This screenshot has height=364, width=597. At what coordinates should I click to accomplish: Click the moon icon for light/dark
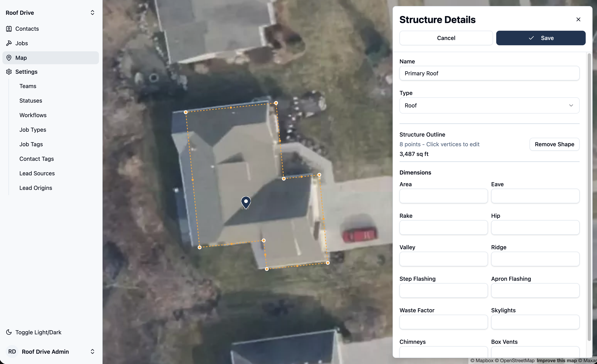(9, 332)
